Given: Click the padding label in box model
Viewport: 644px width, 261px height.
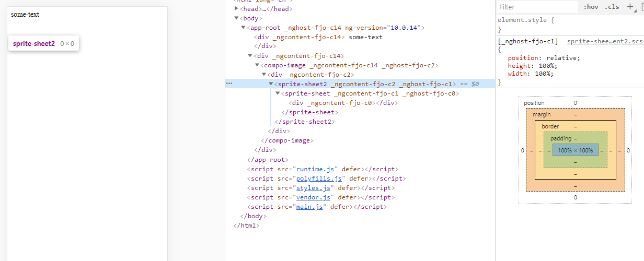Looking at the screenshot, I should pos(561,138).
